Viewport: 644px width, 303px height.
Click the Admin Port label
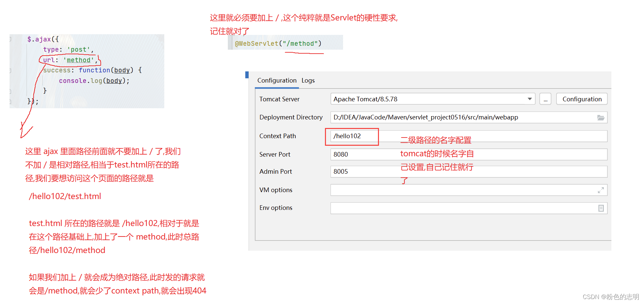click(x=276, y=172)
